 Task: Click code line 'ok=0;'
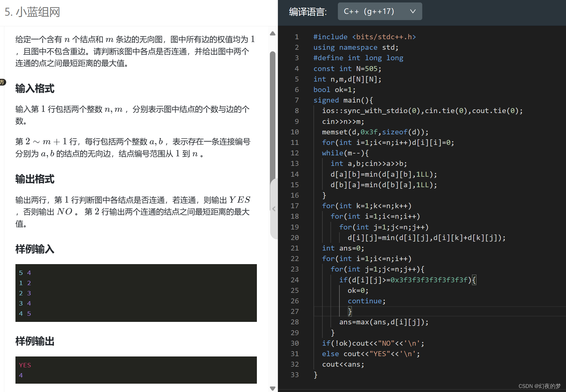pos(358,290)
